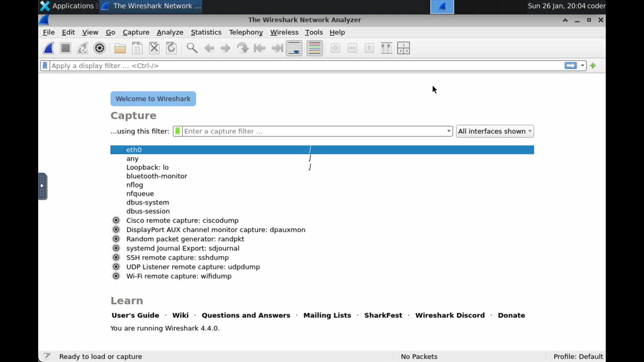Click the Reset text to normal size icon

point(369,48)
